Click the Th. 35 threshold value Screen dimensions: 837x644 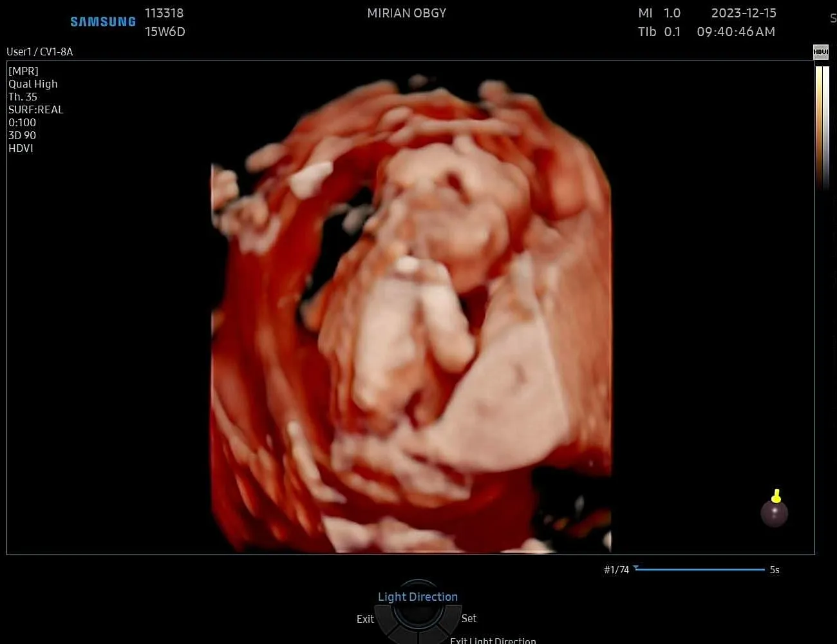point(23,97)
